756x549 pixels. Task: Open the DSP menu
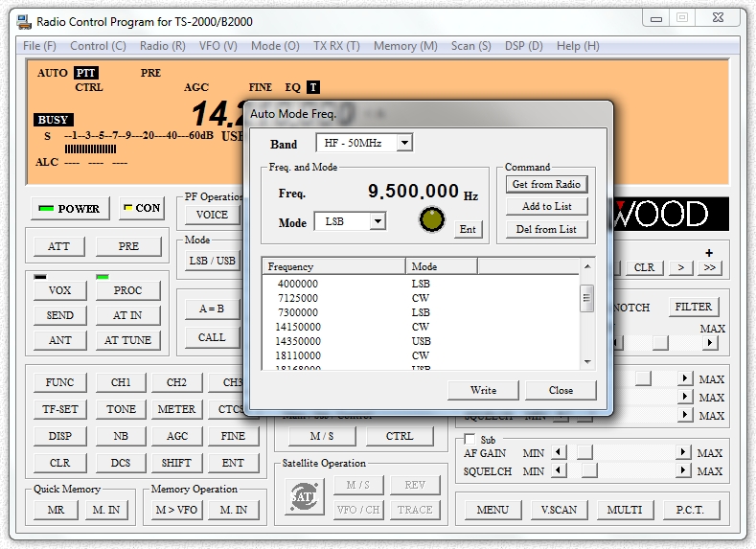(523, 46)
